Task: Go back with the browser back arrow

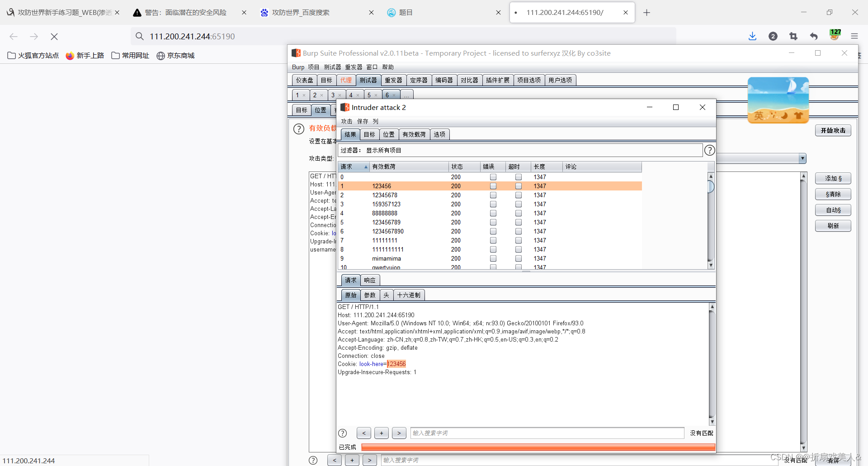Action: (x=14, y=37)
